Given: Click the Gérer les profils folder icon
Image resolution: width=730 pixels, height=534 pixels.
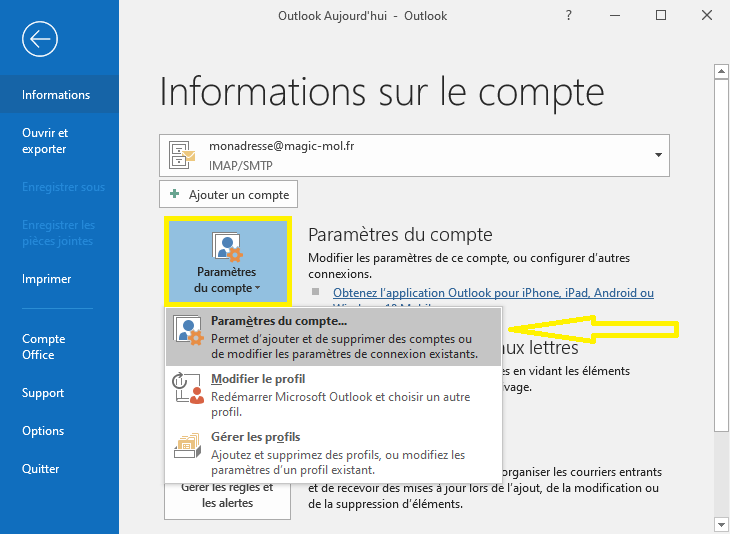Looking at the screenshot, I should [x=188, y=446].
